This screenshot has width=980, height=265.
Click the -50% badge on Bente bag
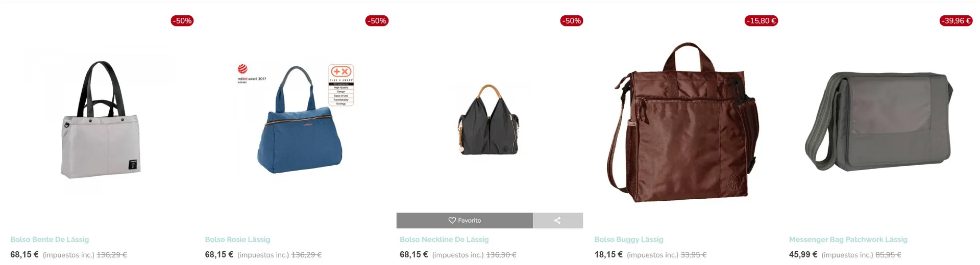[182, 21]
